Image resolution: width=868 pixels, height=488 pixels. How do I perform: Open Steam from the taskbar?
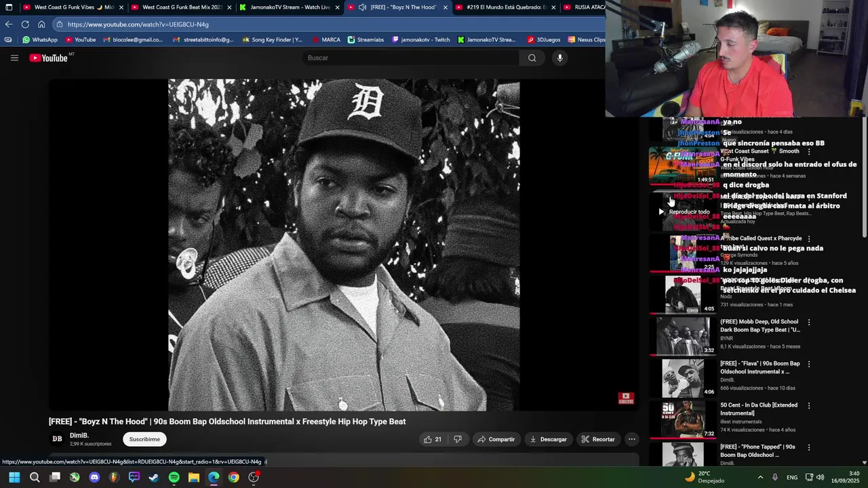(x=154, y=477)
